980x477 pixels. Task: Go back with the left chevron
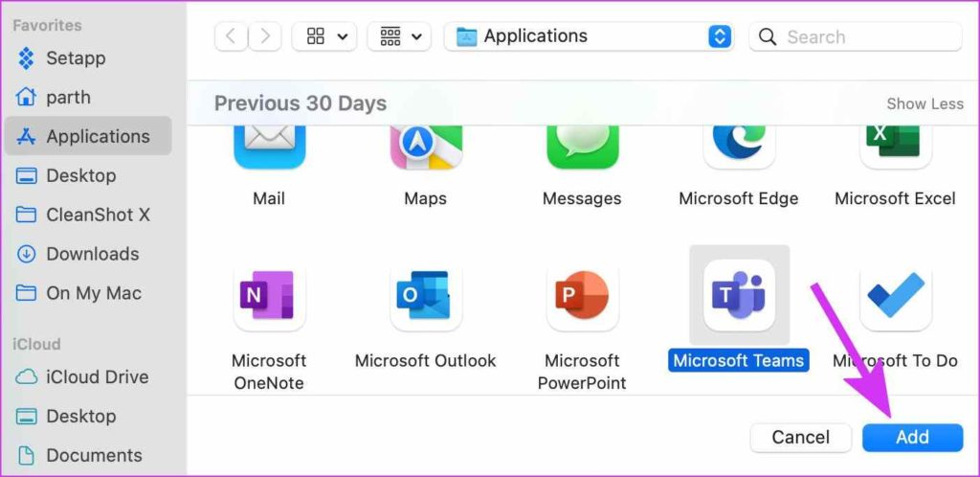[232, 36]
